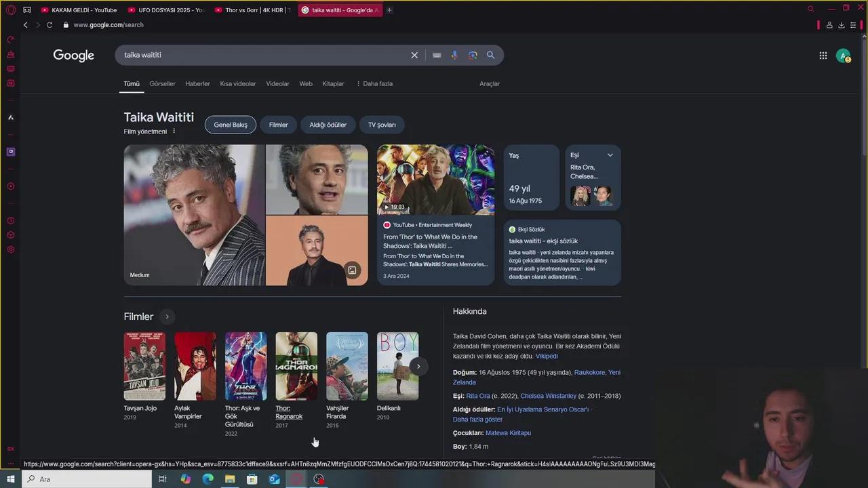
Task: Open the Google apps grid
Action: coord(823,56)
